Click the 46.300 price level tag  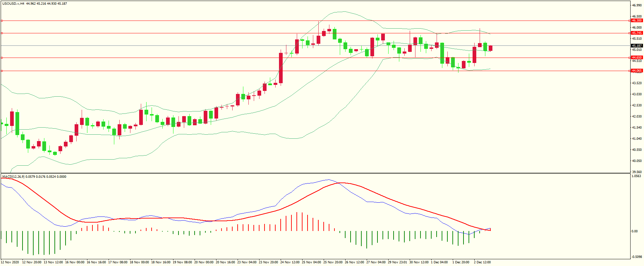click(637, 21)
